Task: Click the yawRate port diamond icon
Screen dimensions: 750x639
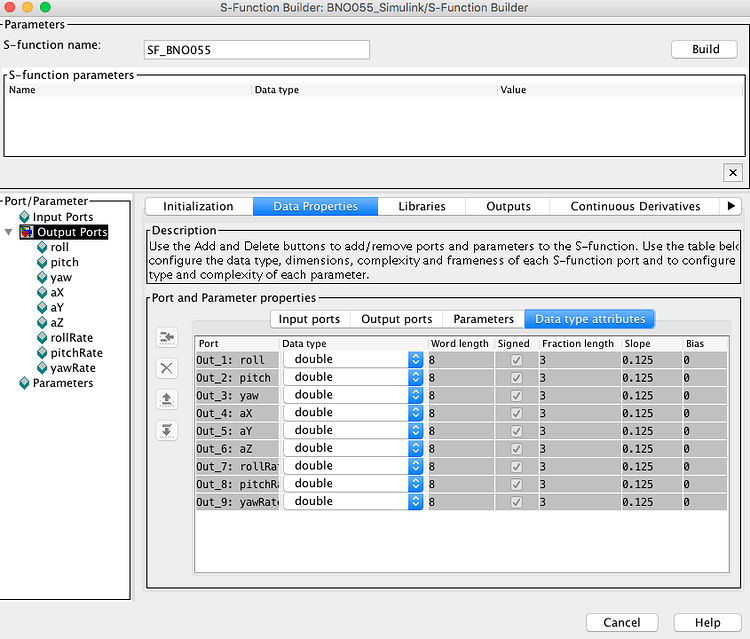Action: tap(42, 368)
